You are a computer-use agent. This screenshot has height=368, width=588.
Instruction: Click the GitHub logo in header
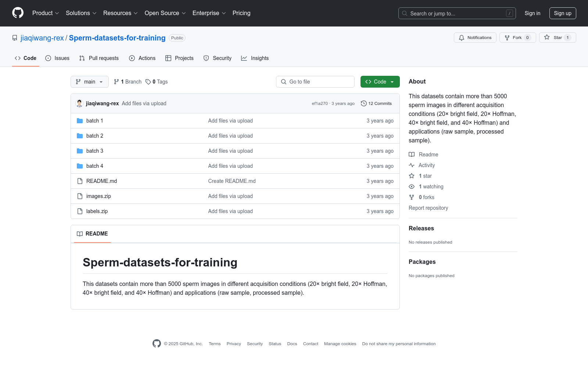pyautogui.click(x=18, y=13)
